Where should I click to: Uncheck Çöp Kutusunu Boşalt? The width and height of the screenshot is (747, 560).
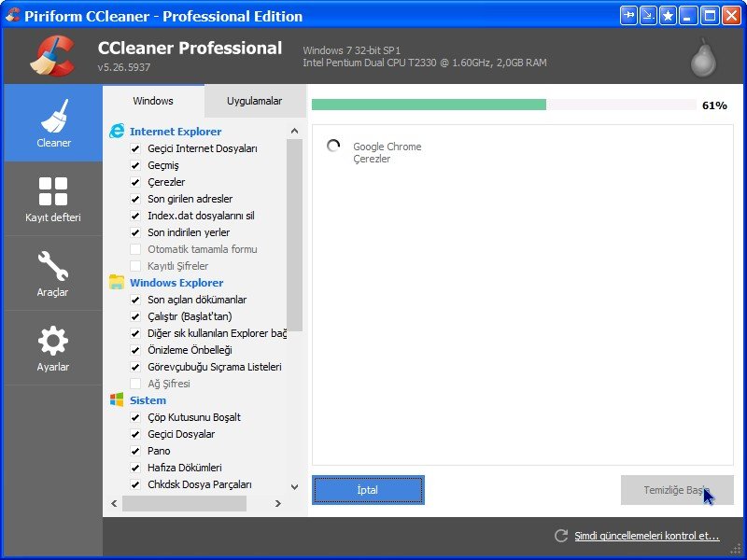pyautogui.click(x=135, y=417)
